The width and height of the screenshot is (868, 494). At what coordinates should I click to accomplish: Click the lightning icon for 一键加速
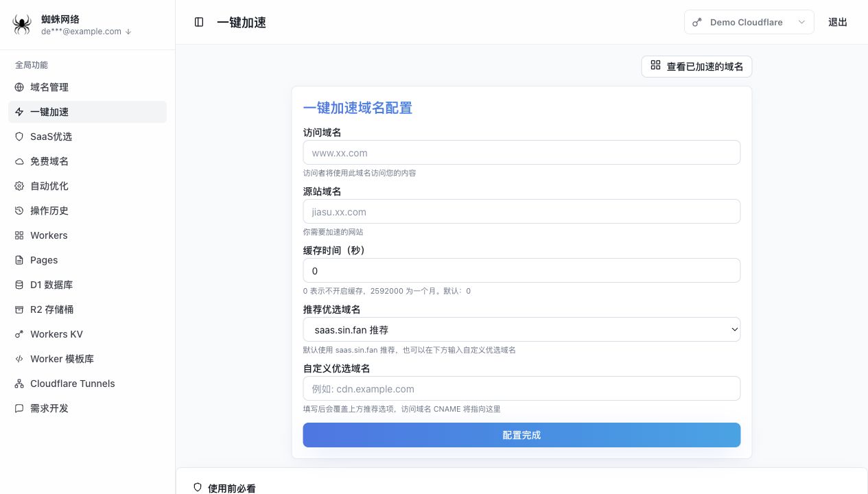[19, 112]
